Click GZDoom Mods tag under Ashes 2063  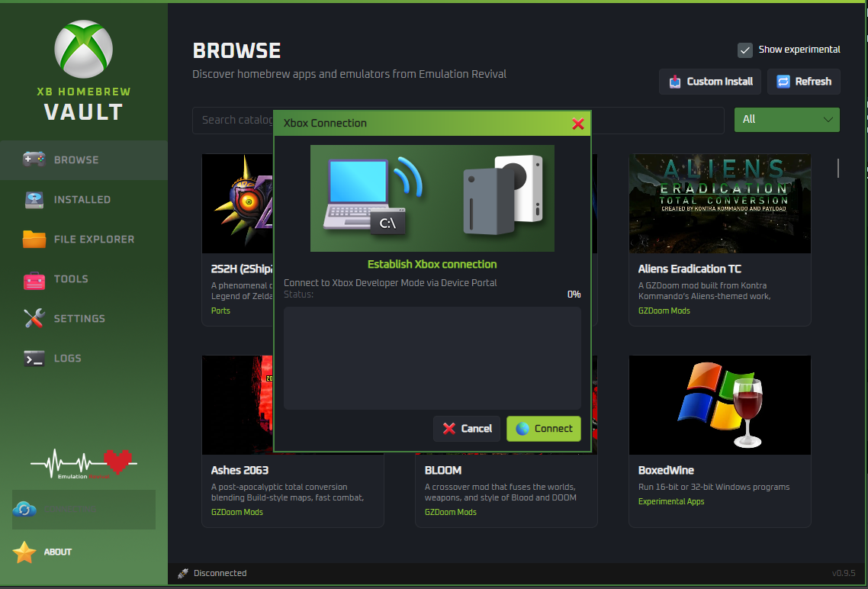pyautogui.click(x=237, y=513)
